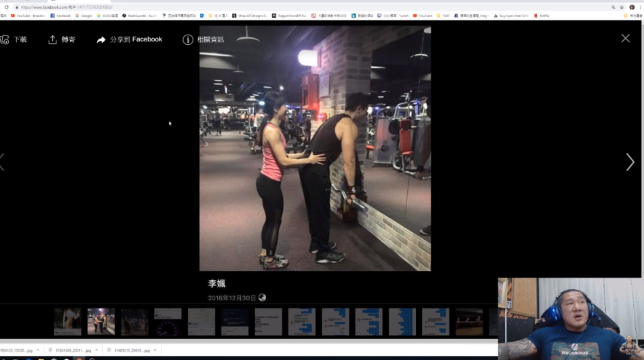The height and width of the screenshot is (360, 644).
Task: Open the Facebook bookmark in bookmarks bar
Action: pyautogui.click(x=60, y=15)
